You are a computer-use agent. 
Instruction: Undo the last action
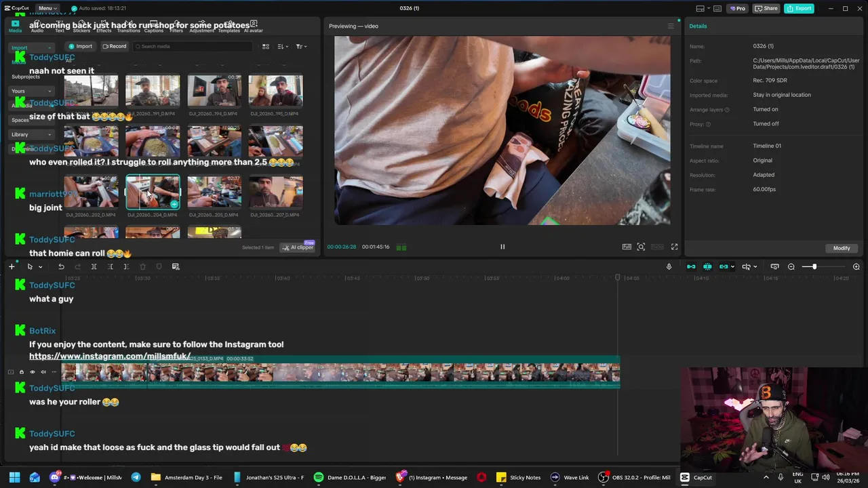[61, 266]
